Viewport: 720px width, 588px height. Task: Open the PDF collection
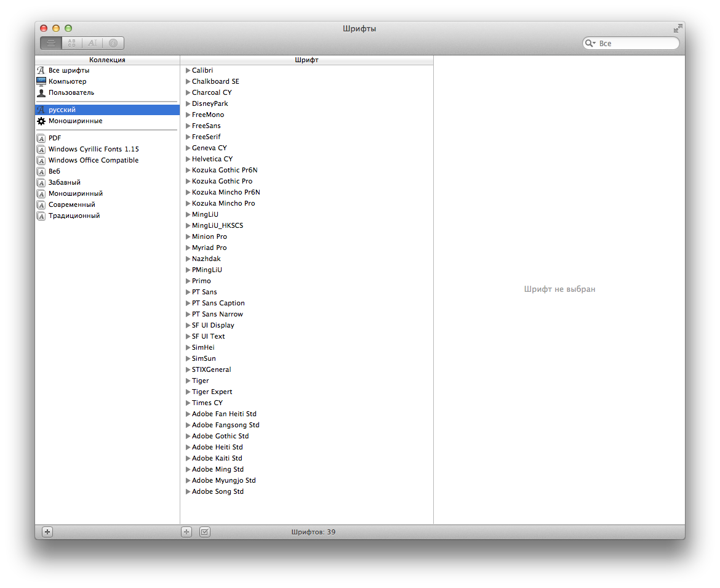[108, 138]
